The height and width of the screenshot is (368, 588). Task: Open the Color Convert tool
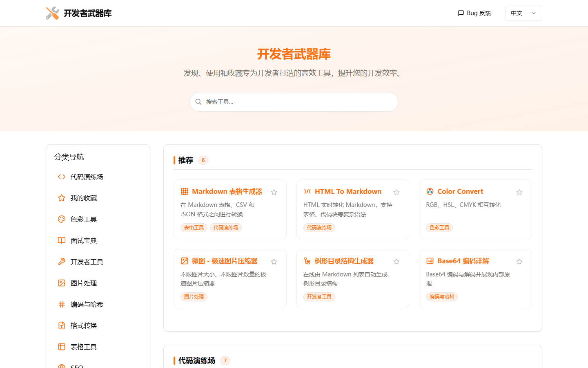point(460,191)
